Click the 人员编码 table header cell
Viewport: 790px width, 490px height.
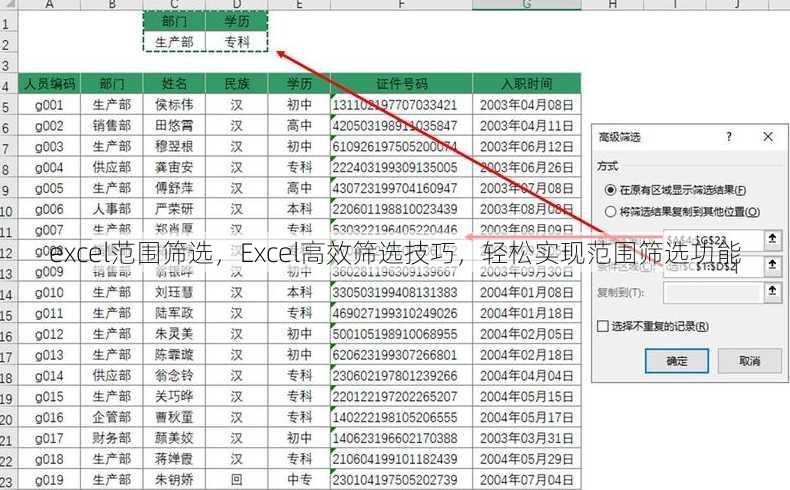pyautogui.click(x=49, y=84)
